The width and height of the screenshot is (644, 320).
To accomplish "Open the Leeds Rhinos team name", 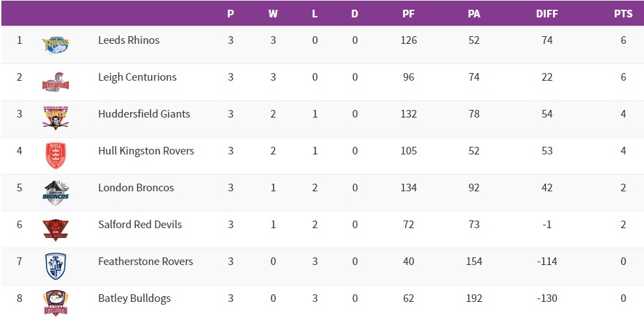I will [x=129, y=40].
